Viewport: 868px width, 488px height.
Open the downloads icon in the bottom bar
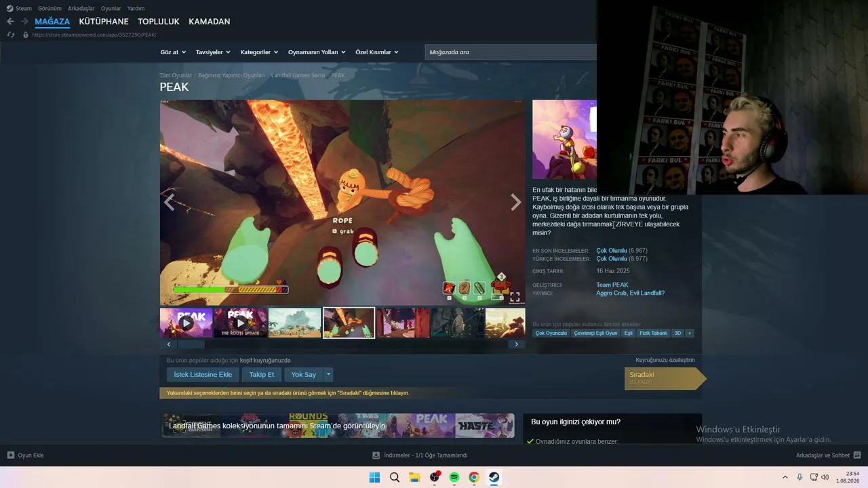[x=376, y=455]
